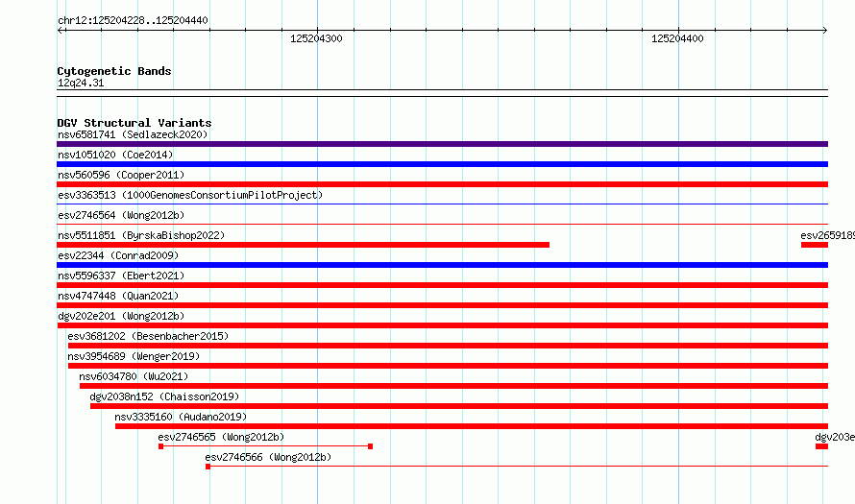Open nsv3335160 (Audano2019) variant label
The image size is (855, 504).
coord(181,417)
